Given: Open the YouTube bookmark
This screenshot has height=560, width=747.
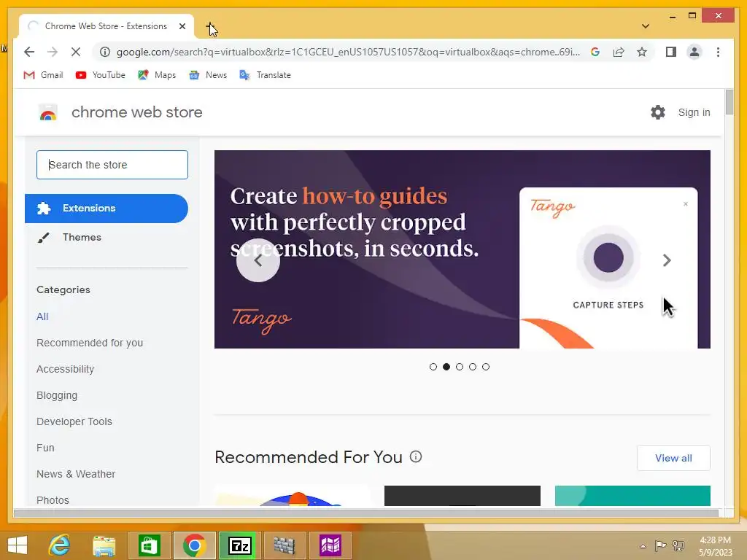Looking at the screenshot, I should [x=101, y=75].
